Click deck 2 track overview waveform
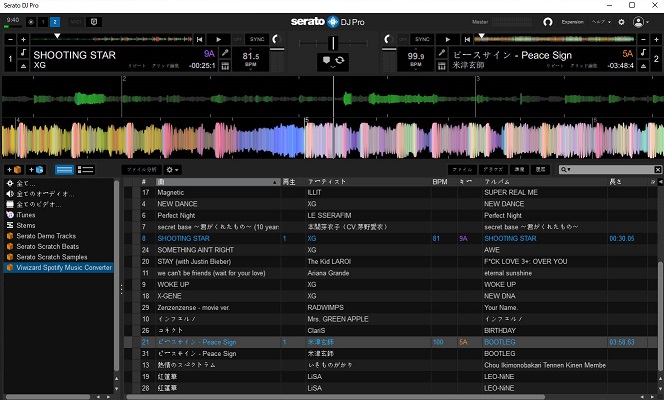The width and height of the screenshot is (664, 400). tap(555, 39)
